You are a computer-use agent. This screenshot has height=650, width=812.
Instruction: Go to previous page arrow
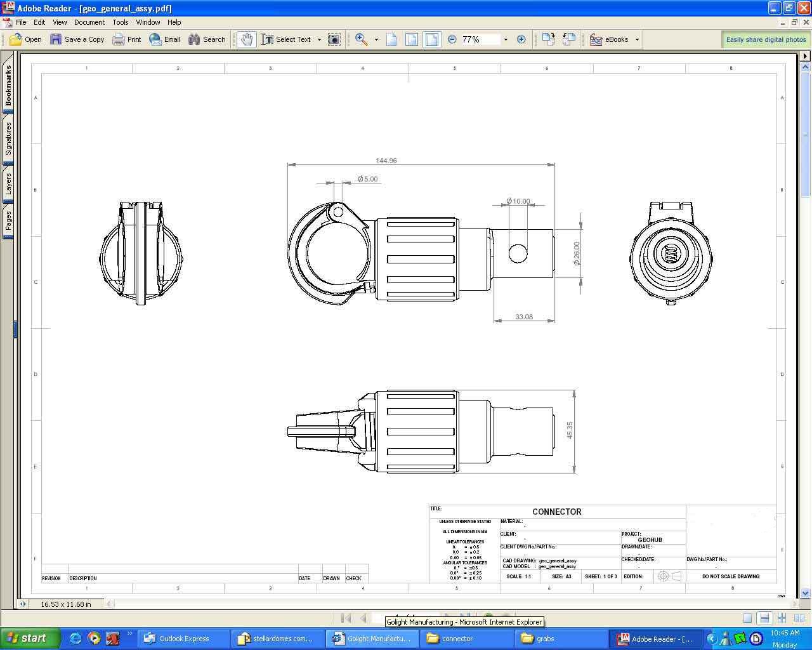click(x=363, y=618)
